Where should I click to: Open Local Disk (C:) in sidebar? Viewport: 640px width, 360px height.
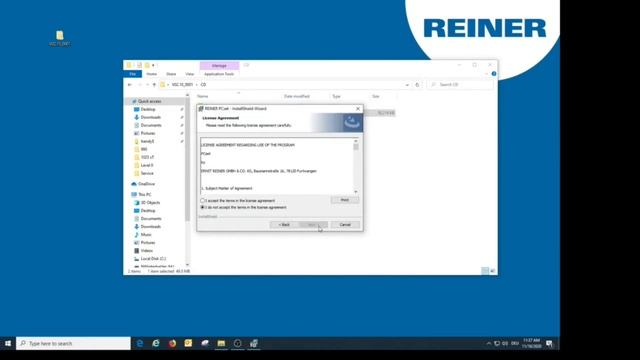coord(153,259)
